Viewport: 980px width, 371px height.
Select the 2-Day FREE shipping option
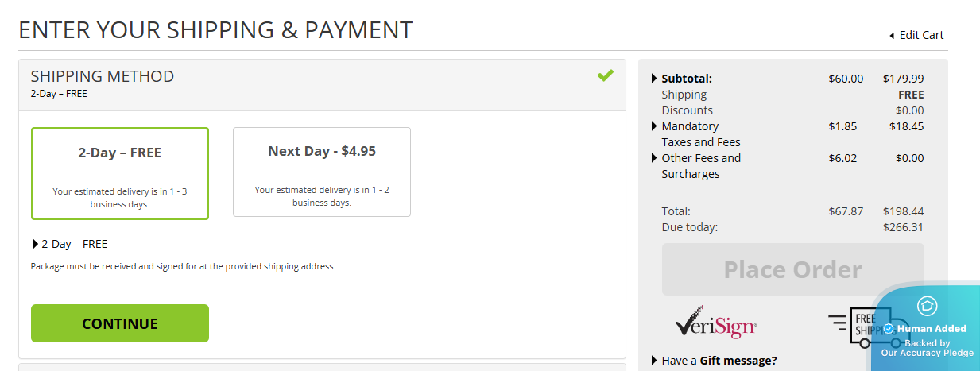click(x=120, y=173)
